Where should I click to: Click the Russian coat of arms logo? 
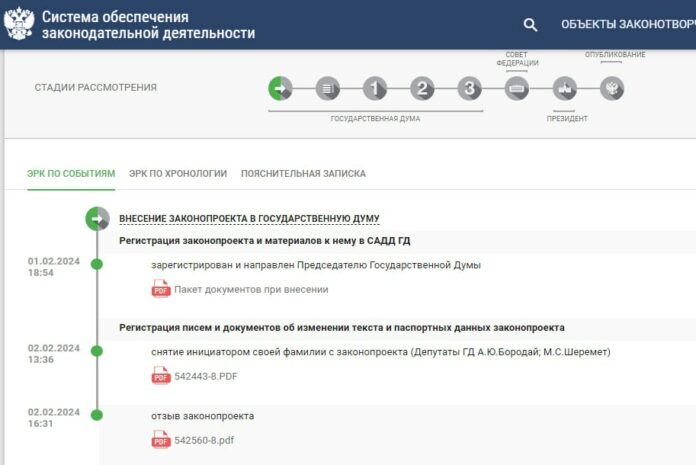pos(19,24)
